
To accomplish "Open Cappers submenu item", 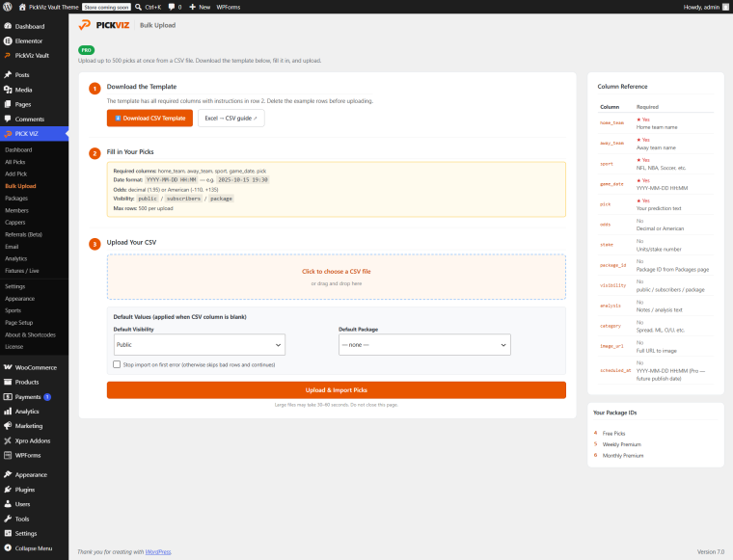I will 15,223.
